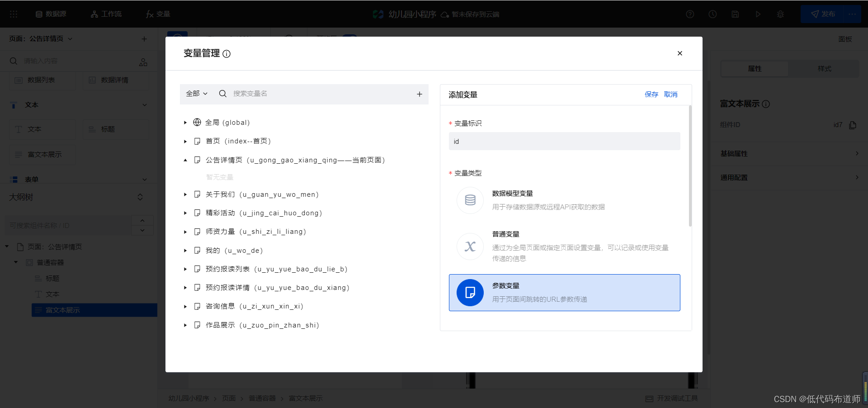Open the 页面: 公告详情页 page dropdown
868x408 pixels.
[x=41, y=39]
